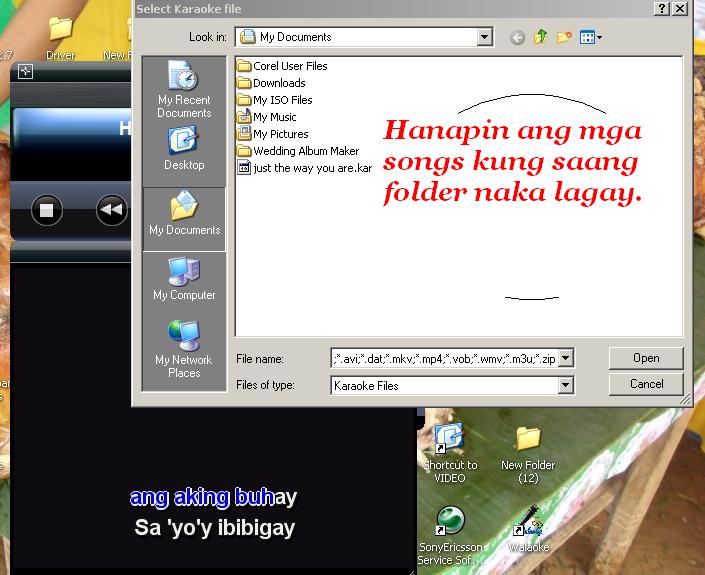Viewport: 705px width, 575px height.
Task: Launch SonyEricsson Service Software shortcut
Action: [451, 535]
